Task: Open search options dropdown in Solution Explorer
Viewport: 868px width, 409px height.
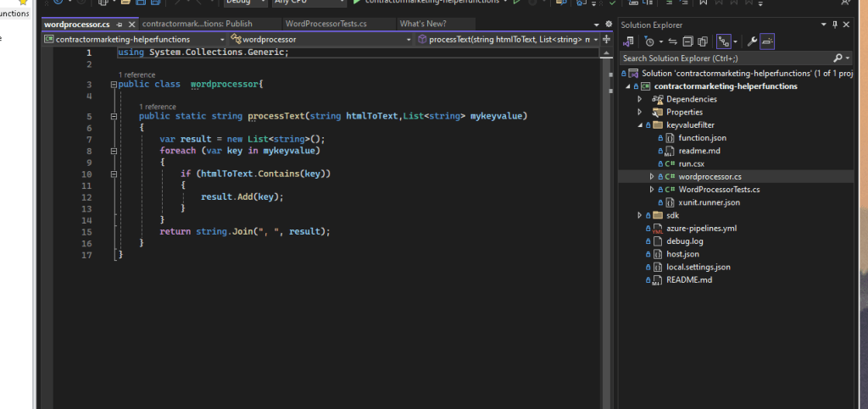Action: [848, 58]
